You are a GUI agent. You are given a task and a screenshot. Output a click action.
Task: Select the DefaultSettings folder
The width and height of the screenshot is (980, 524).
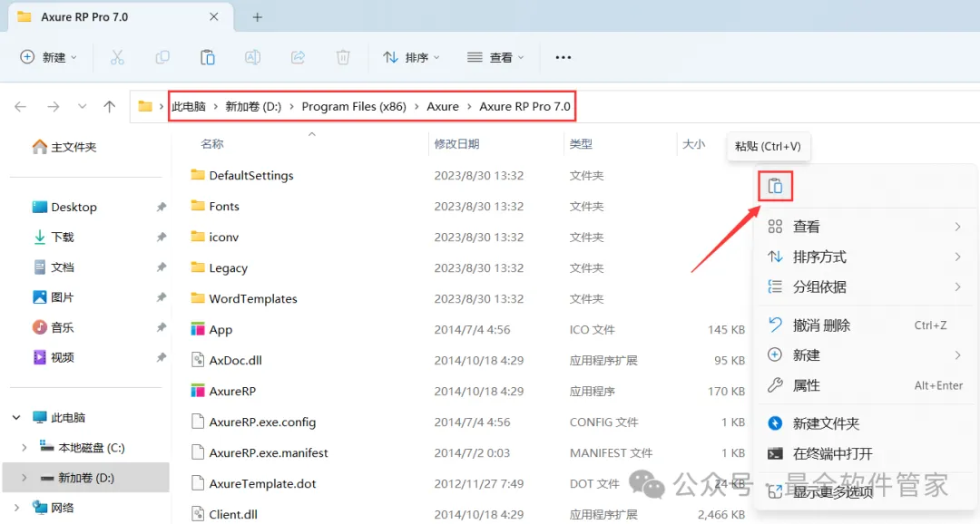[242, 176]
